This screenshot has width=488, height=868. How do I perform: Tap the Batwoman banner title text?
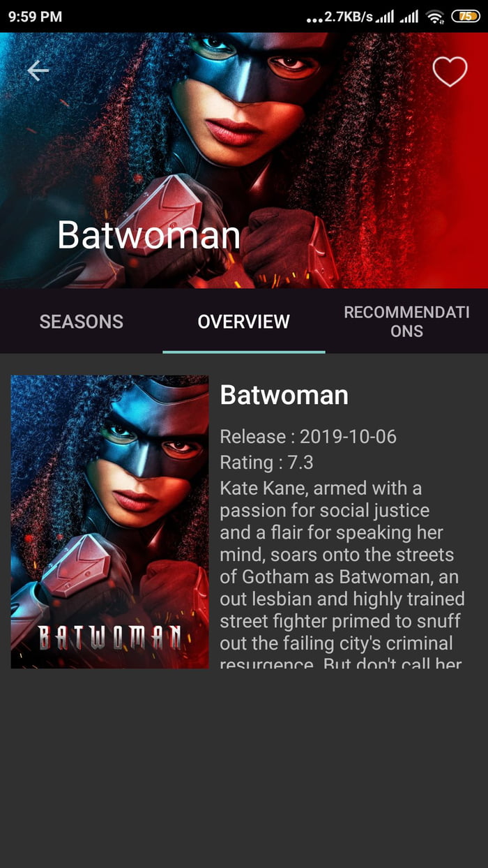[x=148, y=235]
